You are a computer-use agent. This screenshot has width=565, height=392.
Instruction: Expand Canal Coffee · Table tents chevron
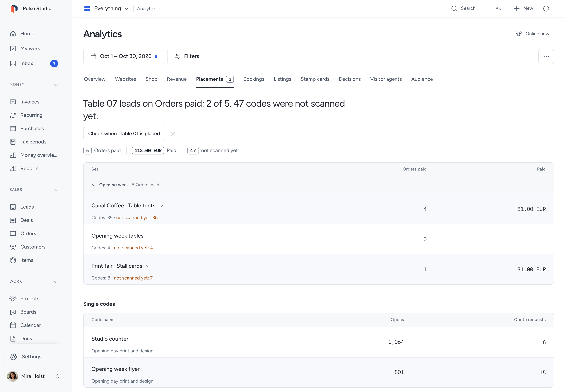click(161, 206)
